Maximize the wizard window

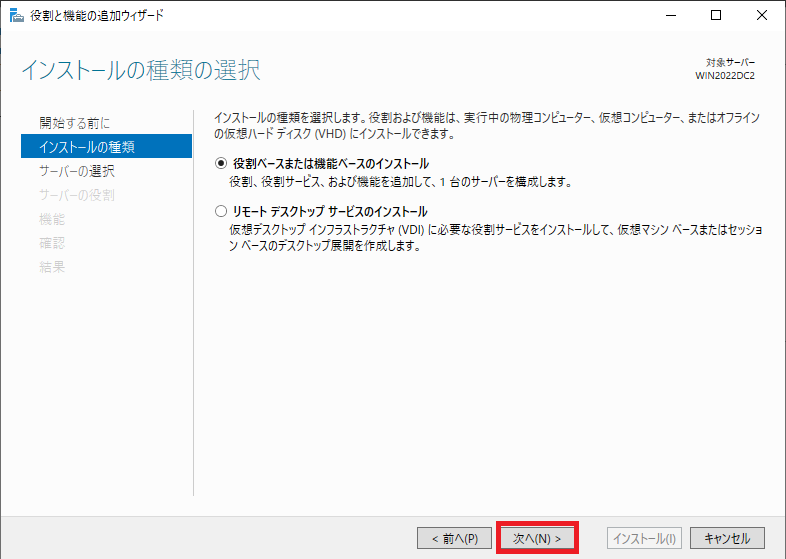pos(716,16)
